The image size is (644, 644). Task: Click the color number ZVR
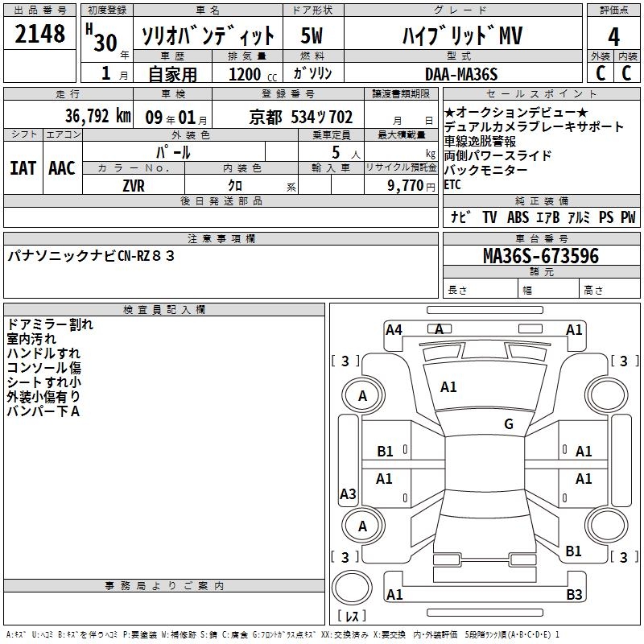[134, 186]
